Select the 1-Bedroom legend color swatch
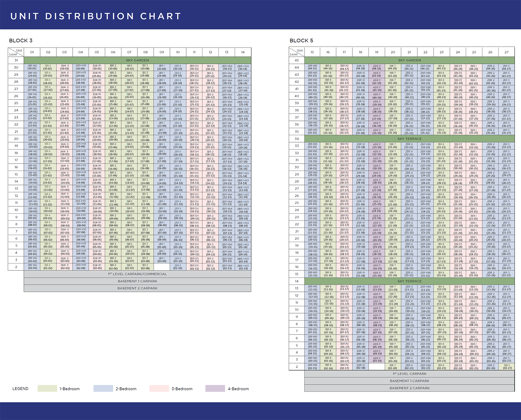 click(47, 388)
